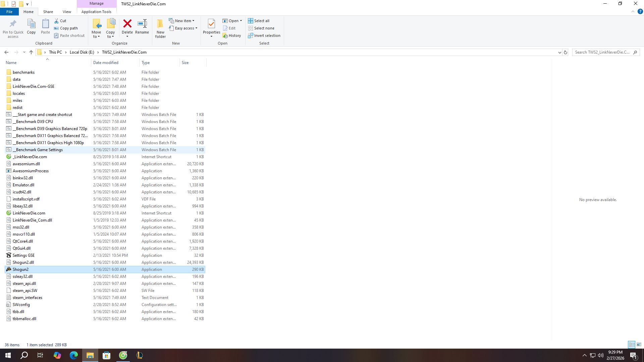The width and height of the screenshot is (644, 362).
Task: Go up one folder level arrow
Action: (31, 52)
